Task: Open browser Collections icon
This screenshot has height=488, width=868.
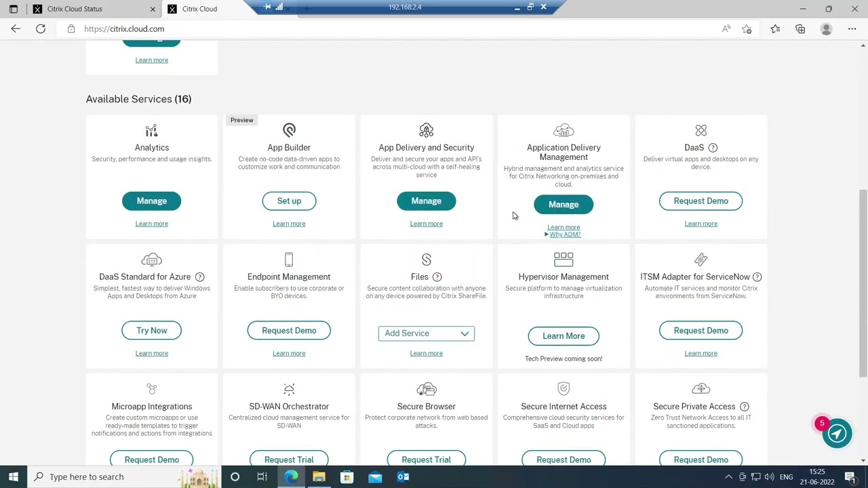Action: [800, 29]
